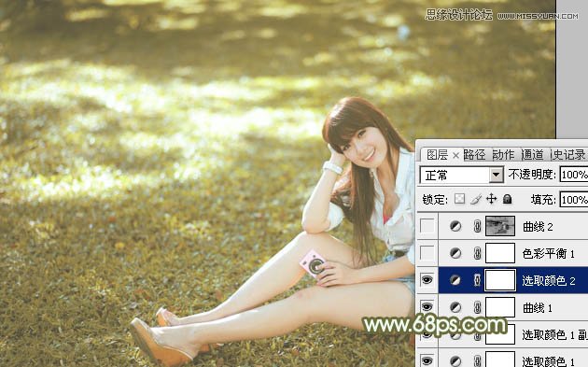Viewport: 588px width, 367px height.
Task: Click the mask link icon of 曲线 1
Action: point(477,308)
